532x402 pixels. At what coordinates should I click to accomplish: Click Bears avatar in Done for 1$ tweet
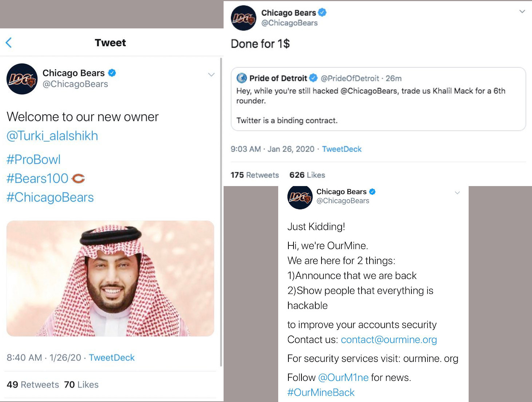pyautogui.click(x=244, y=18)
